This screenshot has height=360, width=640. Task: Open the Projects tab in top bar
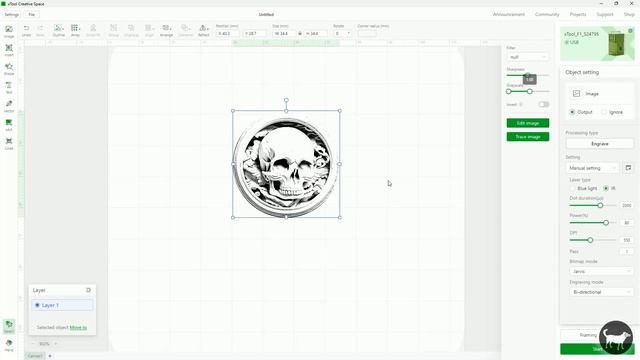578,14
